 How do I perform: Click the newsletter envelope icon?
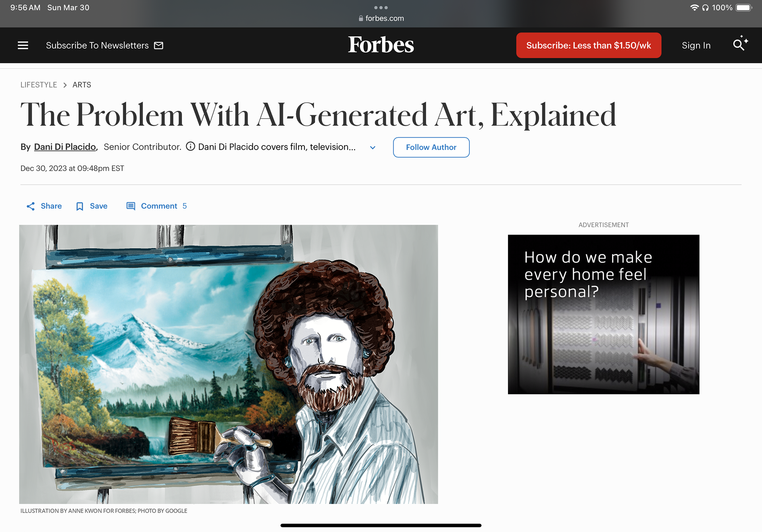coord(159,46)
